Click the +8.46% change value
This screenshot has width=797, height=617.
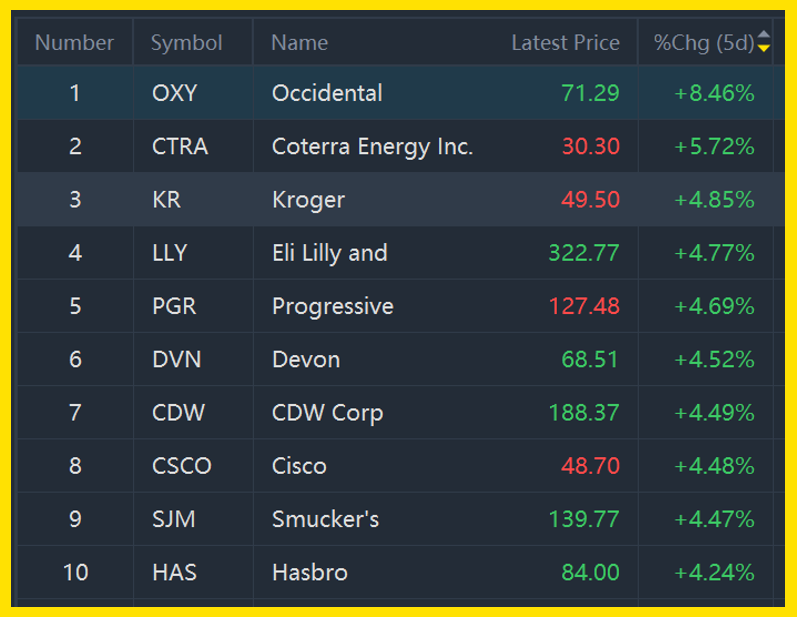(714, 93)
